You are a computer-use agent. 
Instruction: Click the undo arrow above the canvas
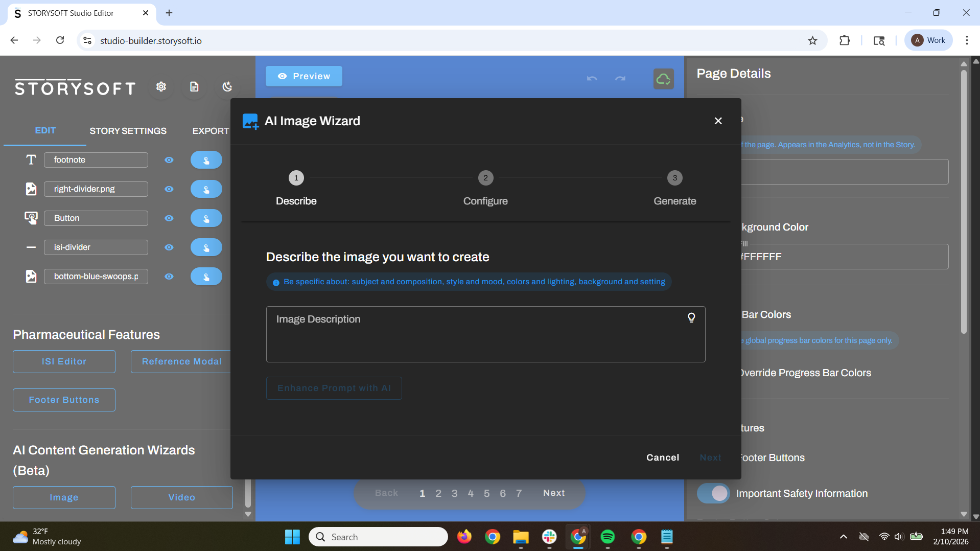tap(592, 79)
